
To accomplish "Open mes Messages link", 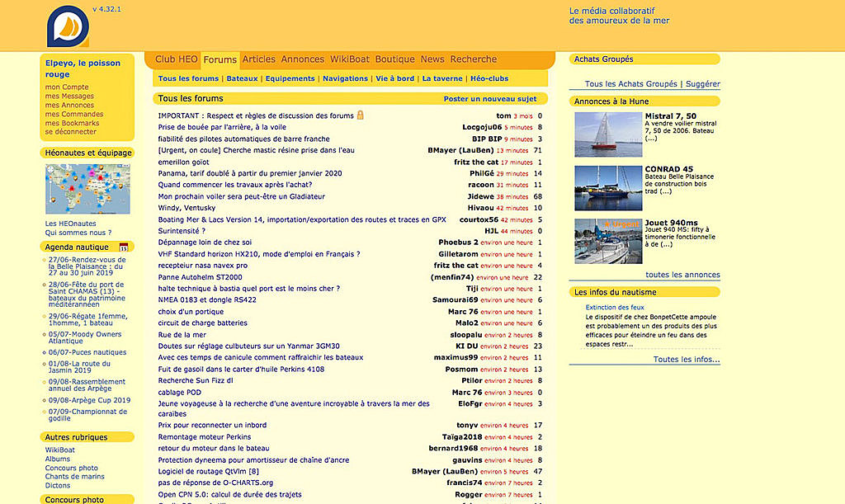I will coord(69,97).
